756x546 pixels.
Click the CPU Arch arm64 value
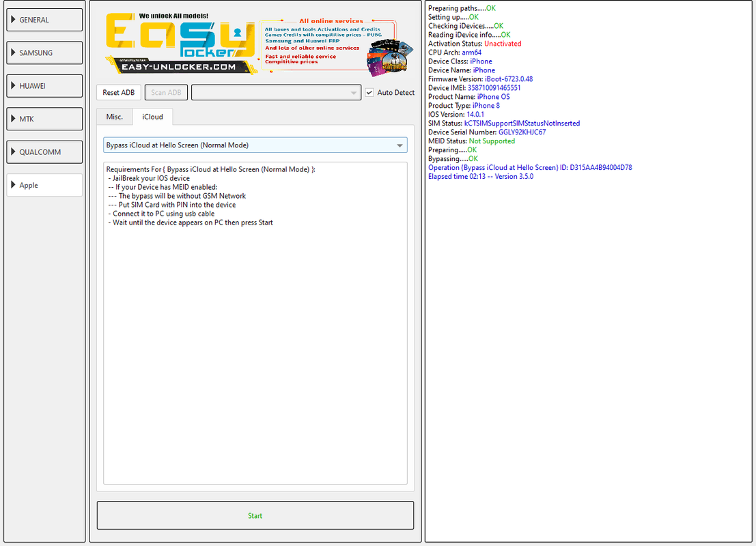(x=471, y=53)
